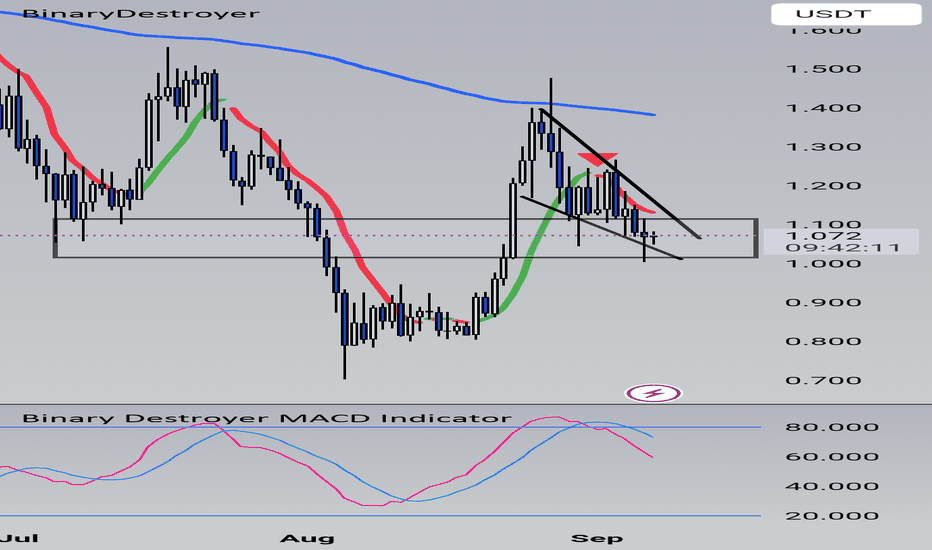The height and width of the screenshot is (550, 932).
Task: Click the 1.000 price axis label
Action: pos(823,263)
